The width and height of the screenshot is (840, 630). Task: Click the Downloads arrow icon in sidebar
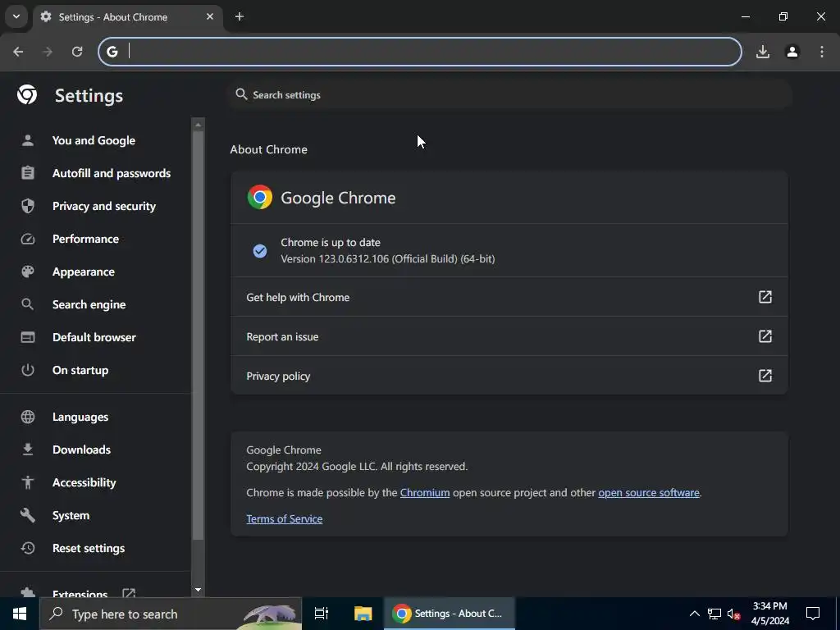(x=27, y=450)
